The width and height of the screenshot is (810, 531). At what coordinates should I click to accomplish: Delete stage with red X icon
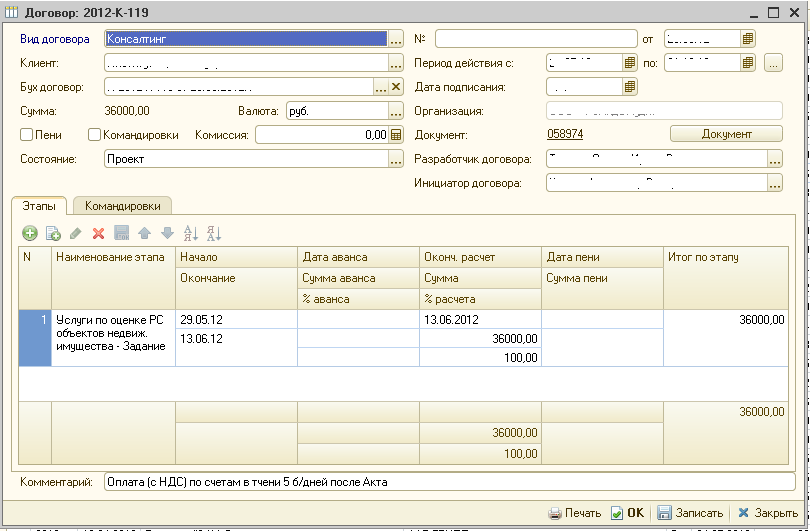(x=98, y=233)
